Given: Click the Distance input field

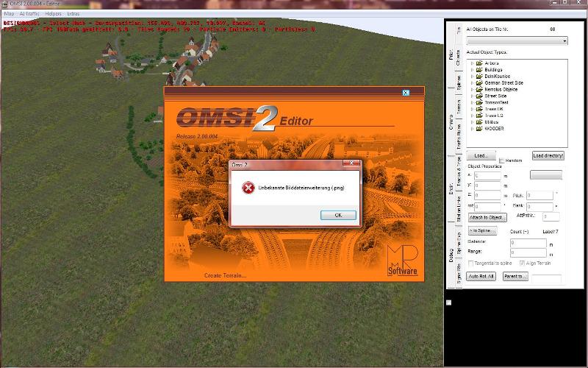Looking at the screenshot, I should click(x=528, y=243).
